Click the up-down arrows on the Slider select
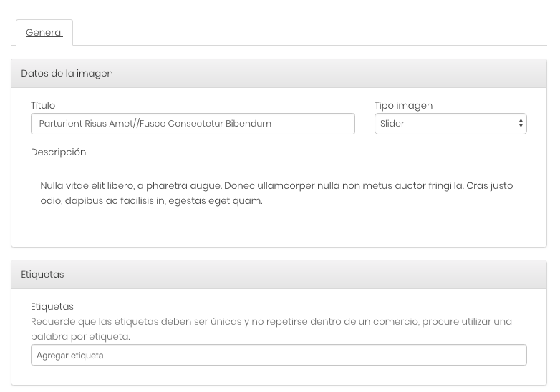The width and height of the screenshot is (560, 392). tap(521, 124)
